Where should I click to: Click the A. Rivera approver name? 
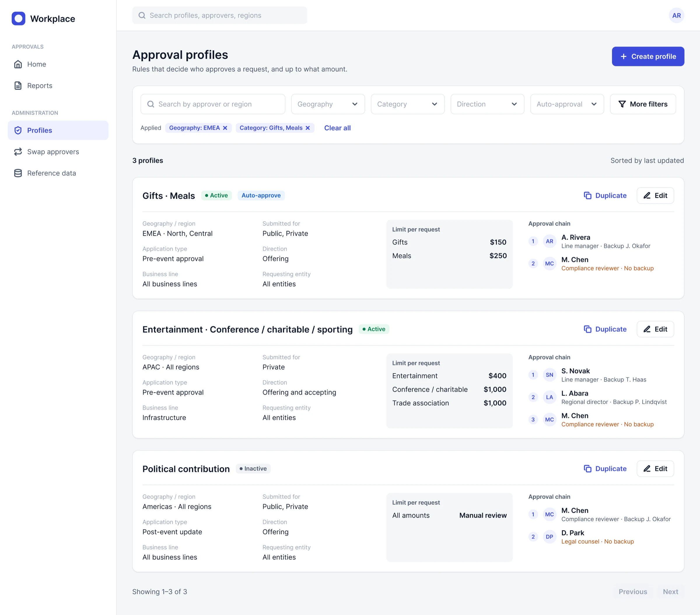(x=576, y=237)
